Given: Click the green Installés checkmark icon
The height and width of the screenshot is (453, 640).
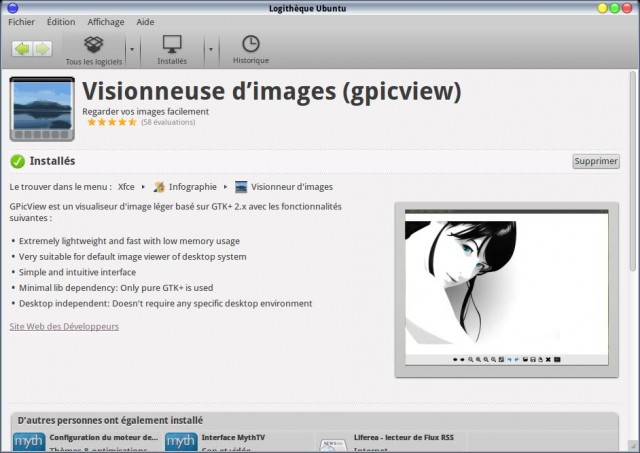Looking at the screenshot, I should [18, 162].
